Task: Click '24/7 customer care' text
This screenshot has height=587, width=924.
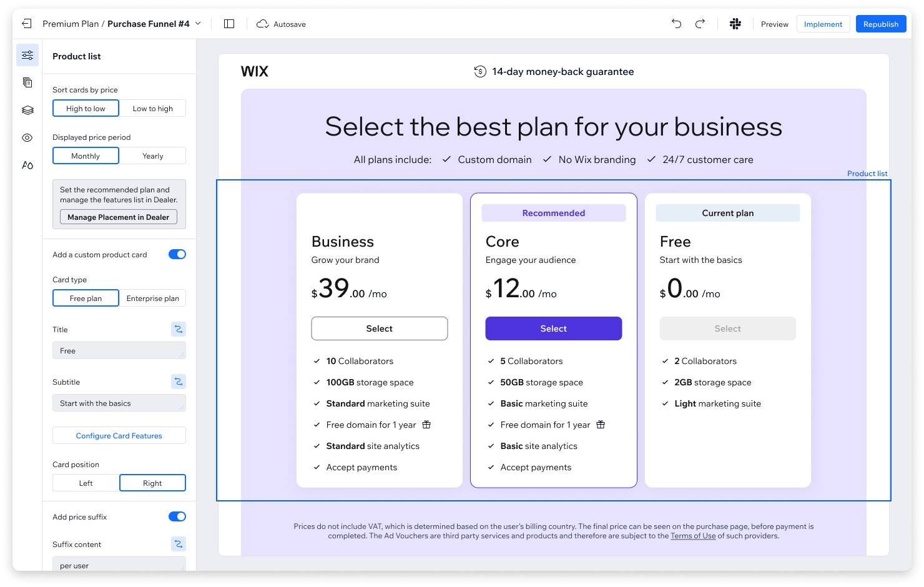Action: [708, 159]
